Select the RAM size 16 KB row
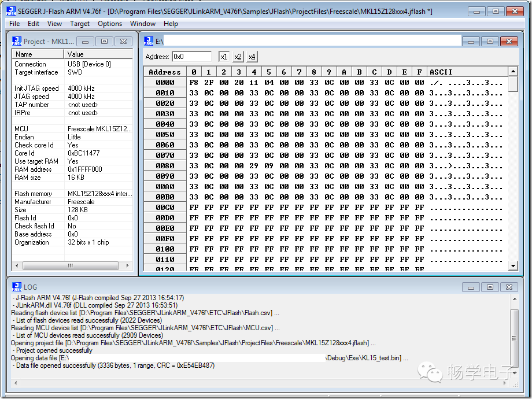This screenshot has height=399, width=532. coord(72,178)
